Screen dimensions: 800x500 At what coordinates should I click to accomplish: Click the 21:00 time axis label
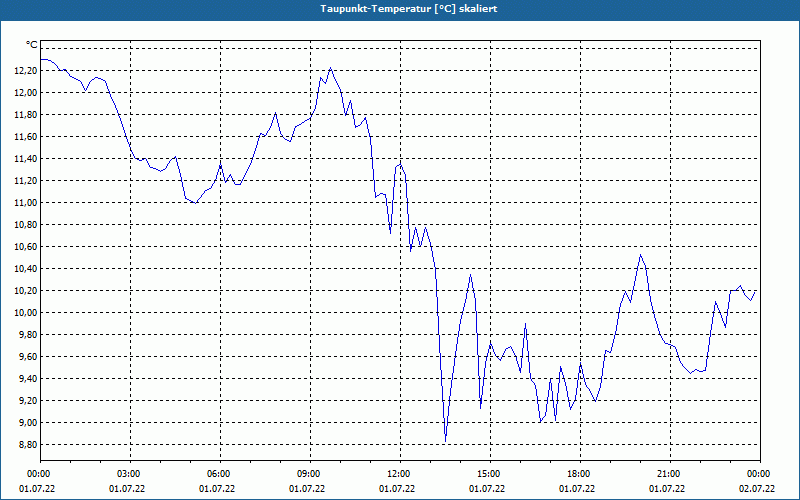pyautogui.click(x=670, y=474)
